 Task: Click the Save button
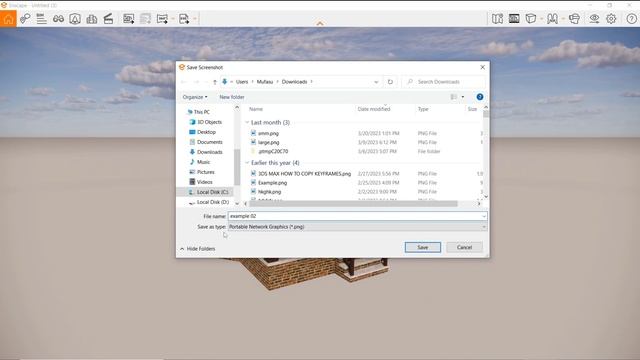pos(423,247)
